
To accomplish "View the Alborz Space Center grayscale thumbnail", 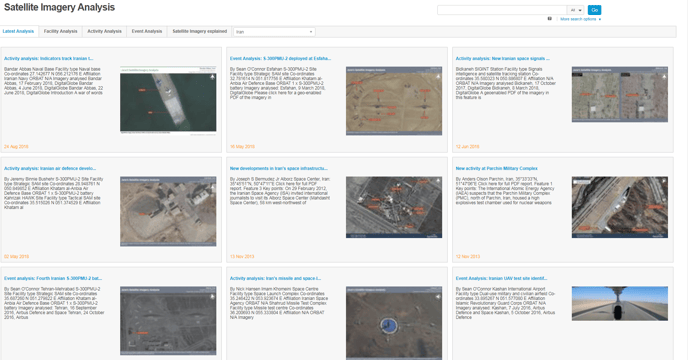I will (394, 207).
